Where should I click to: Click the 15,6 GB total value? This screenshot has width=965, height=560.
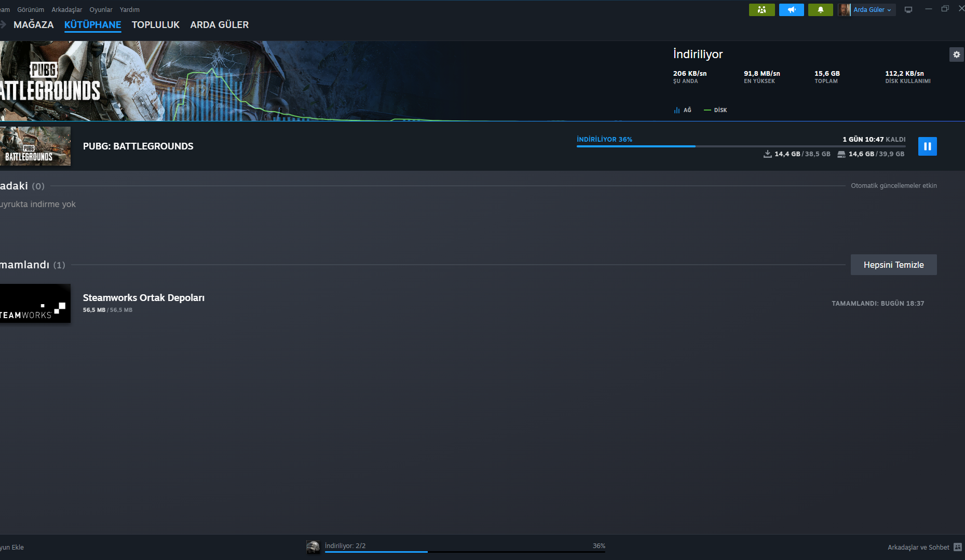tap(827, 74)
